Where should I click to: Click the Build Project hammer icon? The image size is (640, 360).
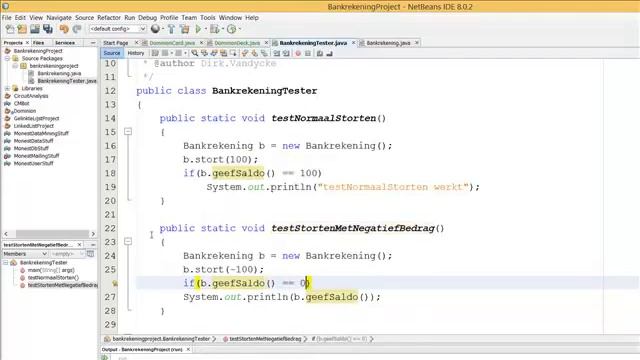coord(171,29)
